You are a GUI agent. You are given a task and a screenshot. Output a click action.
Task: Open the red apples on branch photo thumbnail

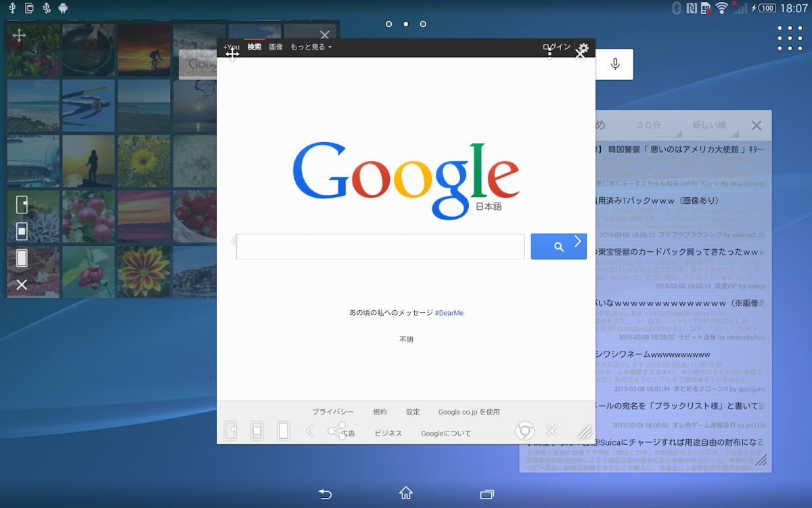point(89,217)
